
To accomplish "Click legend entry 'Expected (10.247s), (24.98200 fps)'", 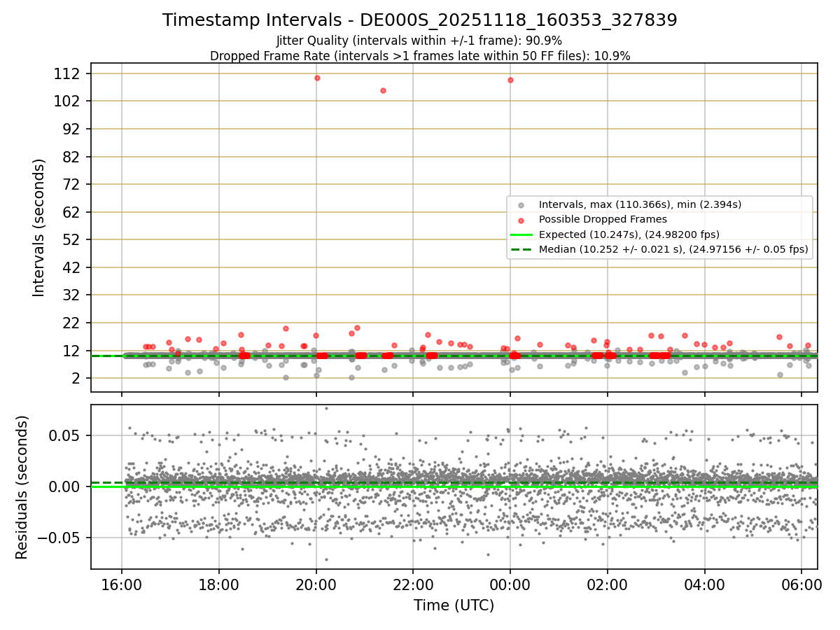I will pos(629,234).
